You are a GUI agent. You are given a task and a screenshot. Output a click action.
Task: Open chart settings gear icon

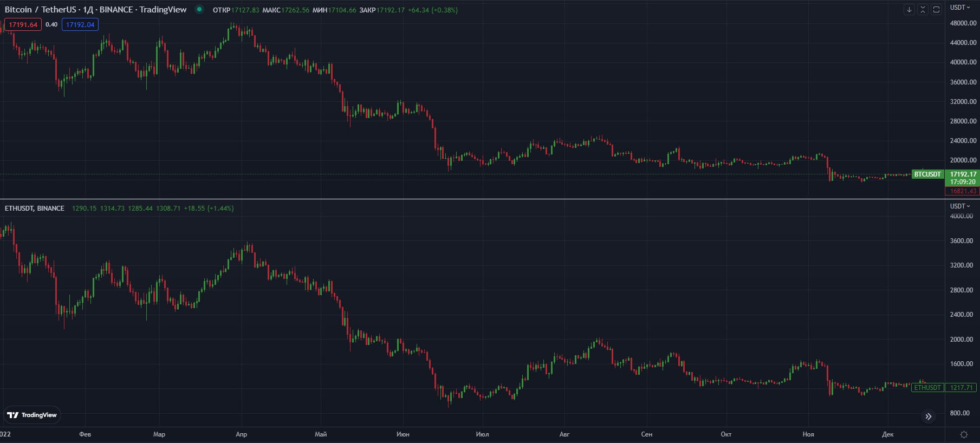click(964, 434)
